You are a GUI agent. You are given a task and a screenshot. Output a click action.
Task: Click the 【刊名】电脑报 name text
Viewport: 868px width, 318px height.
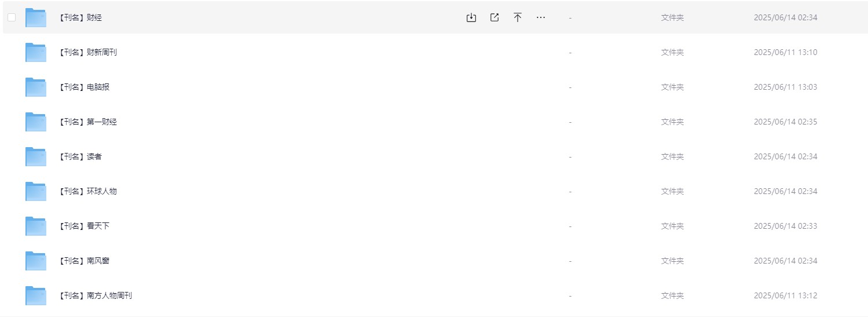point(84,87)
